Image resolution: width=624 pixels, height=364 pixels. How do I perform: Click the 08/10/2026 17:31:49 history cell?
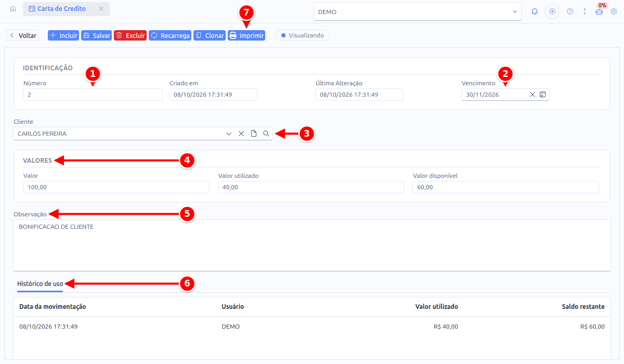click(48, 327)
